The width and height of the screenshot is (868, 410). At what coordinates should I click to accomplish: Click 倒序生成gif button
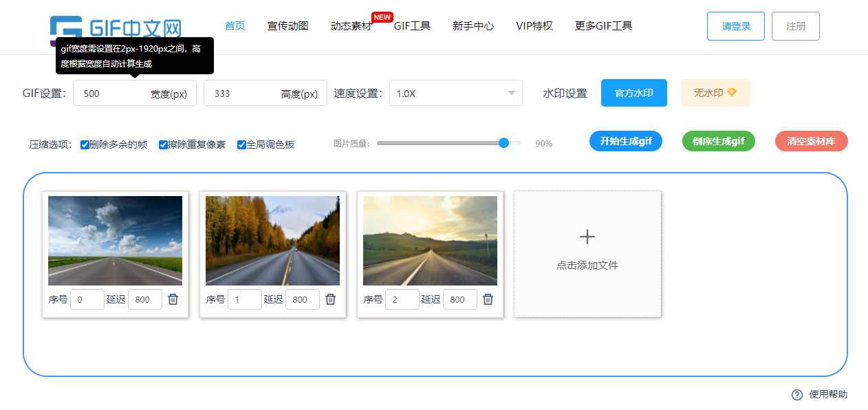(718, 141)
